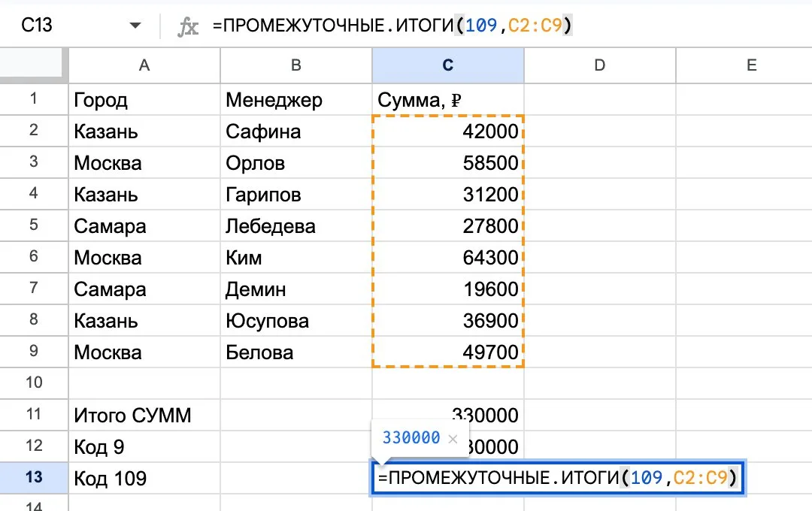Click the Менеджер header cell

296,99
